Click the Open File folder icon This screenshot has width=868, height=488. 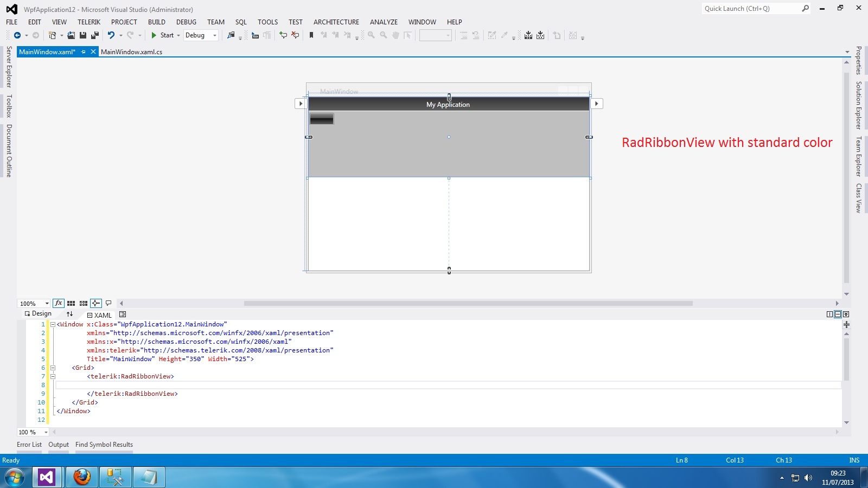coord(71,35)
